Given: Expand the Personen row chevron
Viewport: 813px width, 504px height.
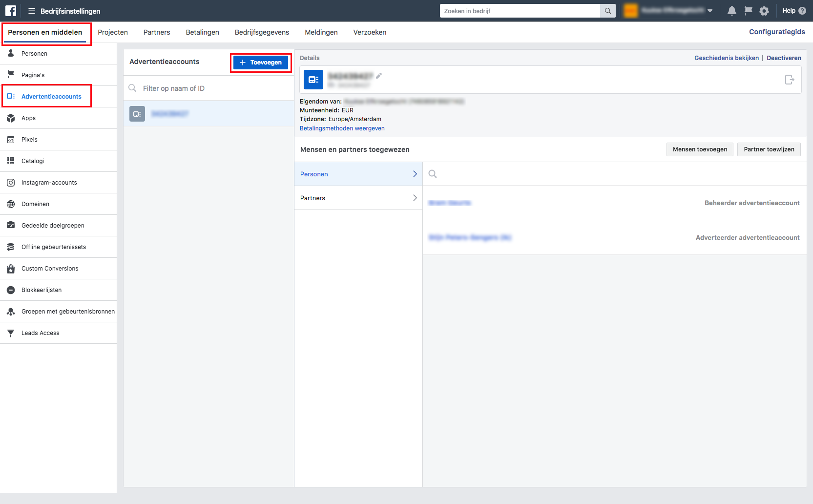Looking at the screenshot, I should tap(415, 174).
